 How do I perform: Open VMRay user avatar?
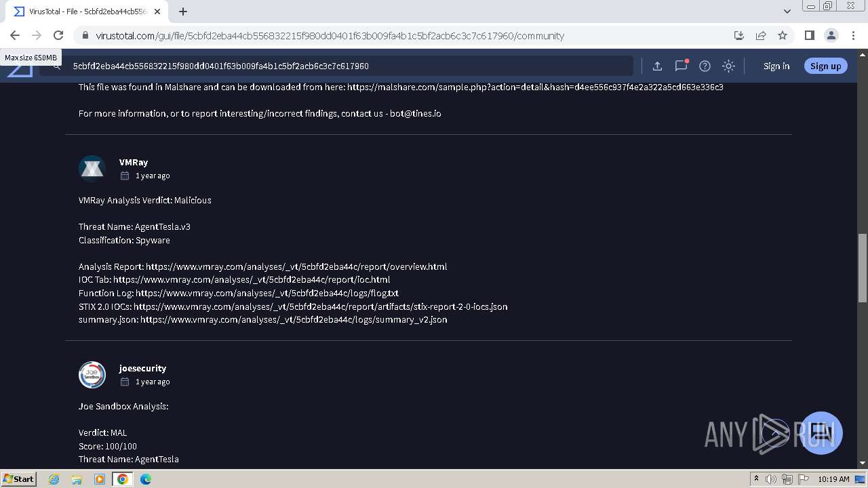(92, 169)
